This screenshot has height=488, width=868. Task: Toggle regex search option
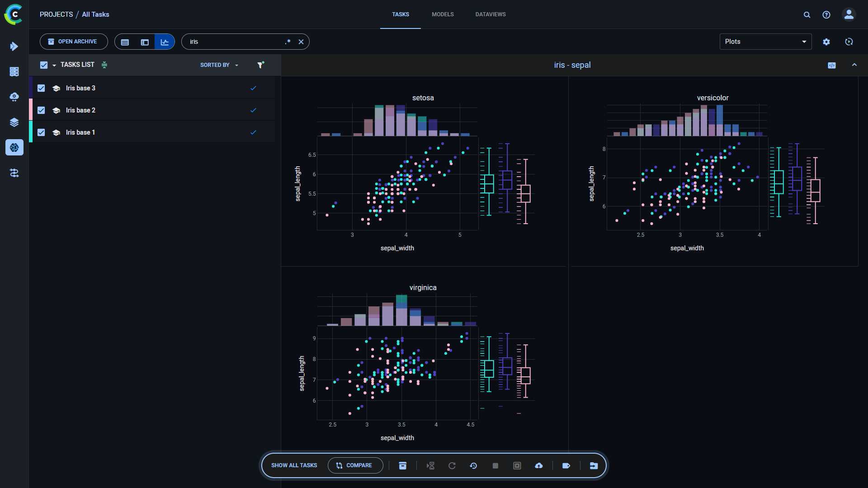288,42
